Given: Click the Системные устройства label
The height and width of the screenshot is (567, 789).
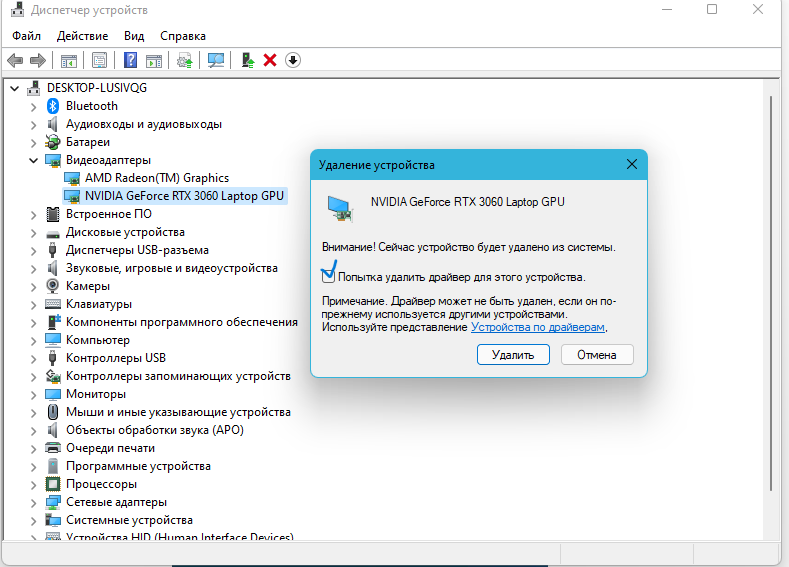Looking at the screenshot, I should (x=129, y=520).
